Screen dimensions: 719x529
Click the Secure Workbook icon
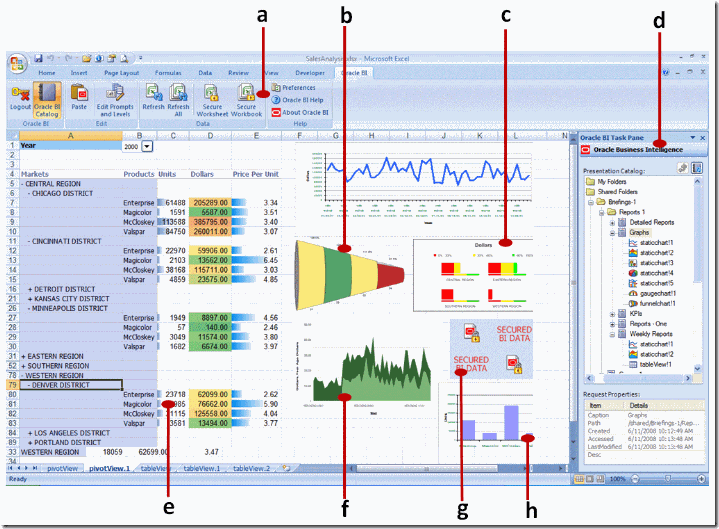point(246,92)
